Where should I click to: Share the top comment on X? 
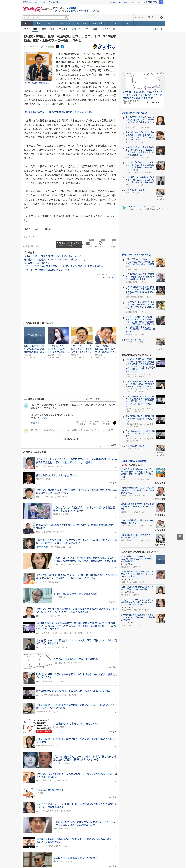(114, 423)
